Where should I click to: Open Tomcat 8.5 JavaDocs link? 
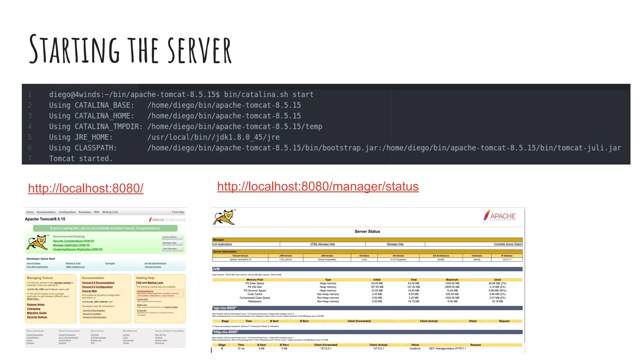coord(92,314)
